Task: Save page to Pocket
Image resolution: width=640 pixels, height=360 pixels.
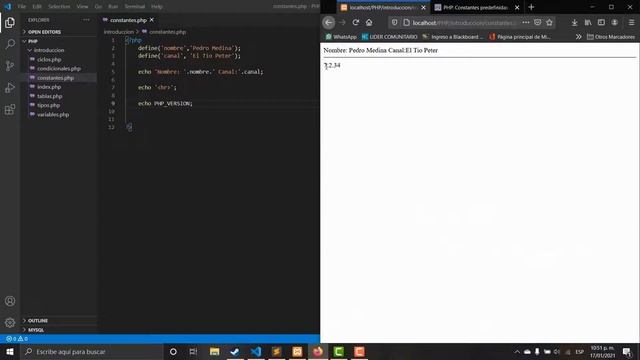Action: (x=538, y=22)
